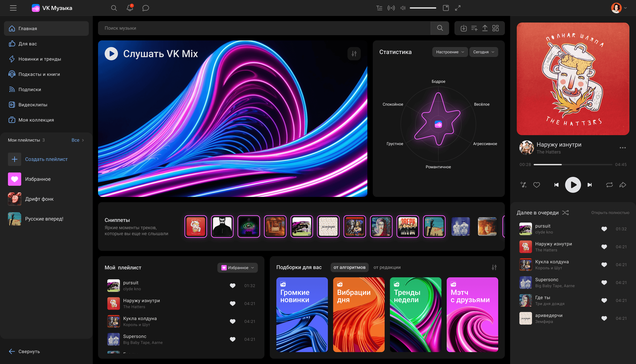Share the current track with the arrow icon
The width and height of the screenshot is (636, 364).
(x=622, y=185)
